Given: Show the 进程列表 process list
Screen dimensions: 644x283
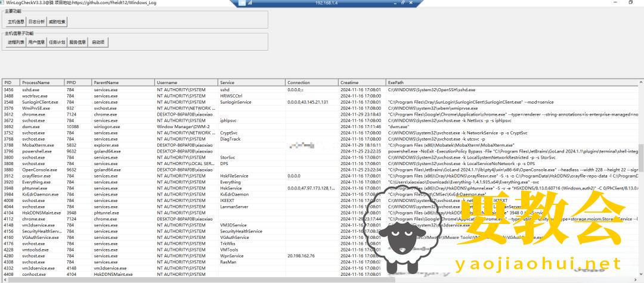Looking at the screenshot, I should tap(16, 42).
